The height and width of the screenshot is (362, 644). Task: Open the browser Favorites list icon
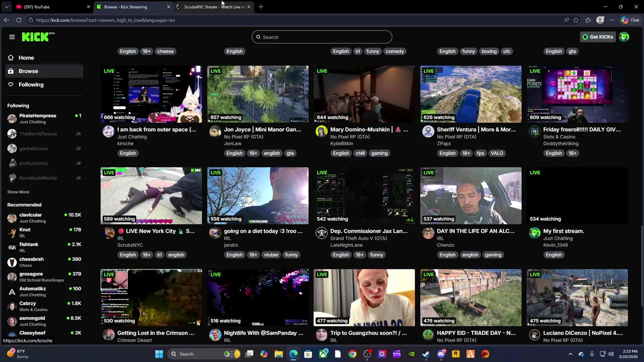[588, 20]
